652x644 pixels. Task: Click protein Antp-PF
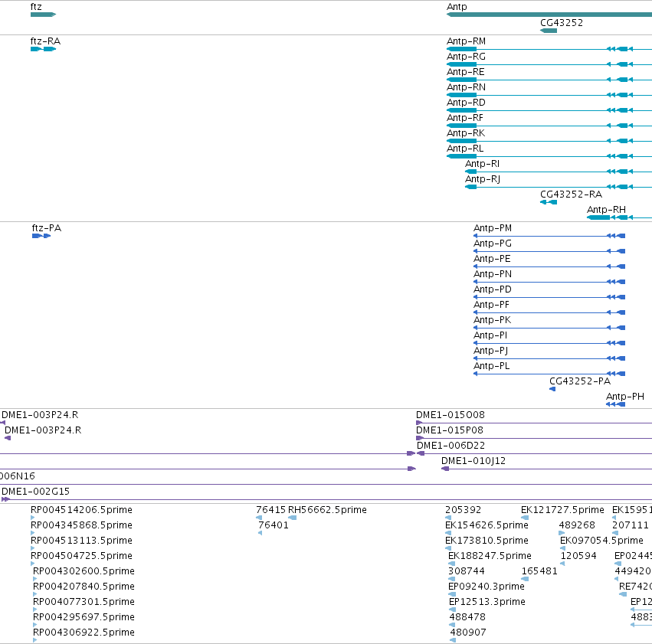[x=492, y=305]
